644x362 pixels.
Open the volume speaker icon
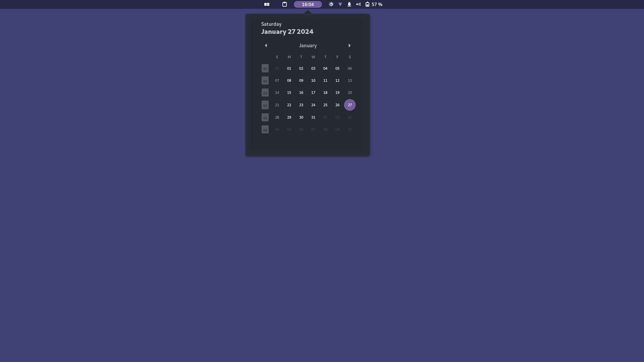358,4
